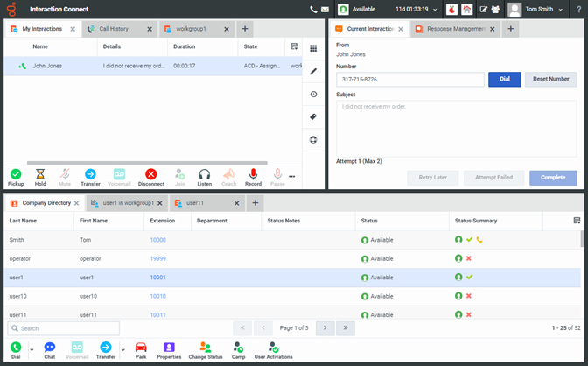Put the call on Hold

click(x=40, y=174)
